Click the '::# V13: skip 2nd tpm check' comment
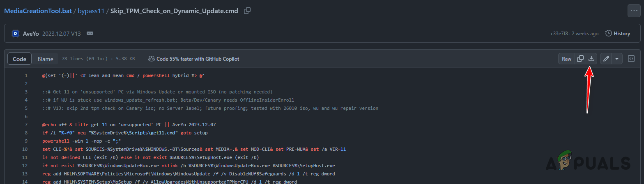Viewport: 644px width, 184px height. tap(210, 108)
